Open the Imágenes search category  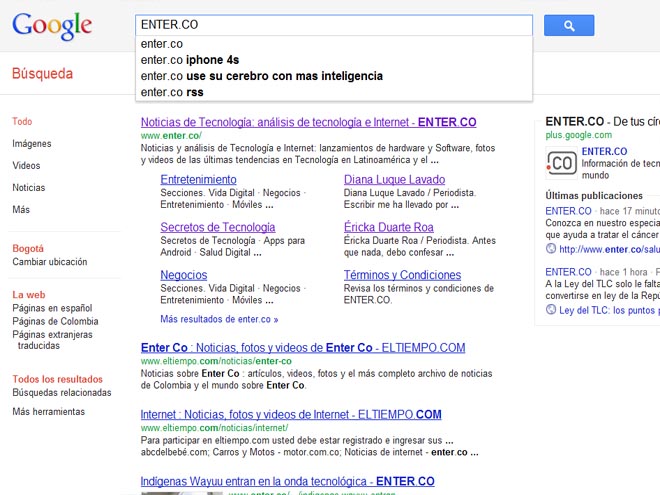point(32,143)
